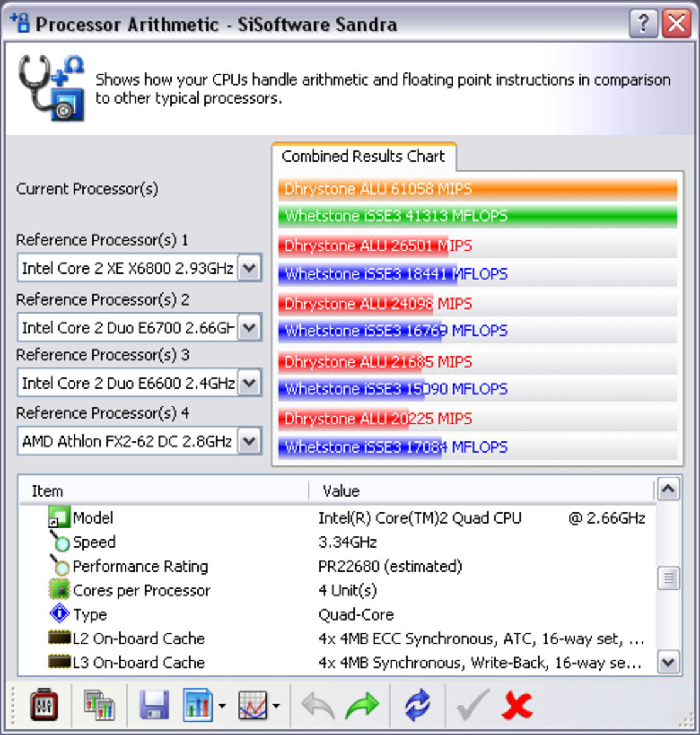The width and height of the screenshot is (700, 735).
Task: Click the Item column header
Action: point(164,491)
